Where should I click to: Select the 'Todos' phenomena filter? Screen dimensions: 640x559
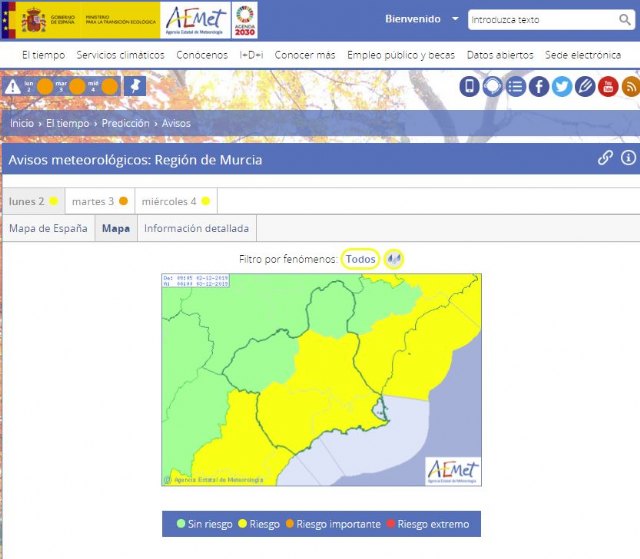point(360,259)
